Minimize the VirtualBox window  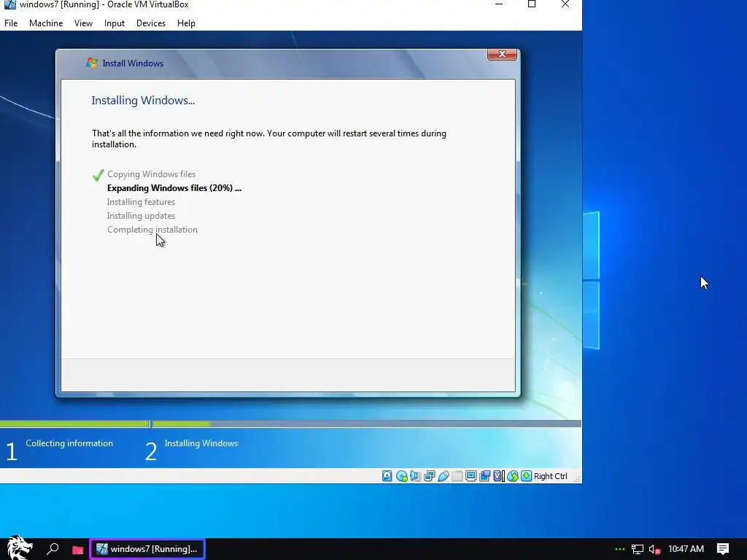coord(499,4)
